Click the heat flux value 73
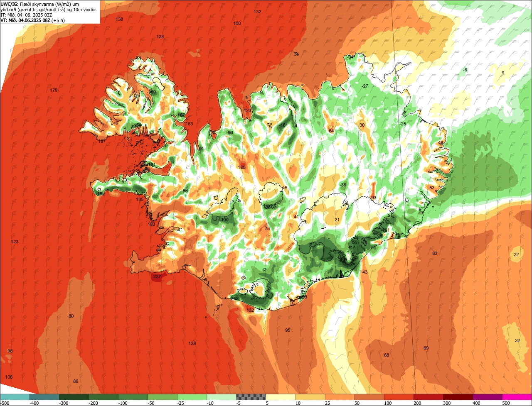 point(267,229)
